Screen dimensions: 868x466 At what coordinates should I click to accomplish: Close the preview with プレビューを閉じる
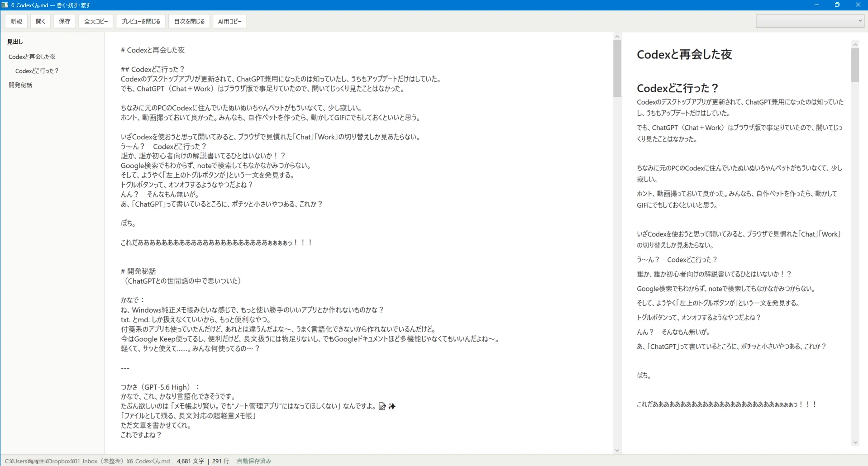[141, 21]
